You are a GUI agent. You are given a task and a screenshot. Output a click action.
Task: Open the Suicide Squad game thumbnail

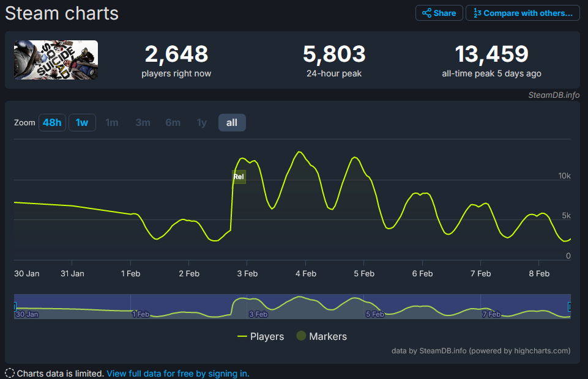pos(56,60)
